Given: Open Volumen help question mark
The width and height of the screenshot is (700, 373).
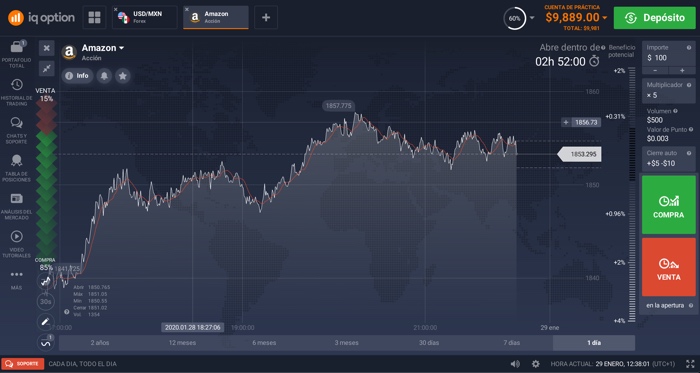Looking at the screenshot, I should (675, 111).
